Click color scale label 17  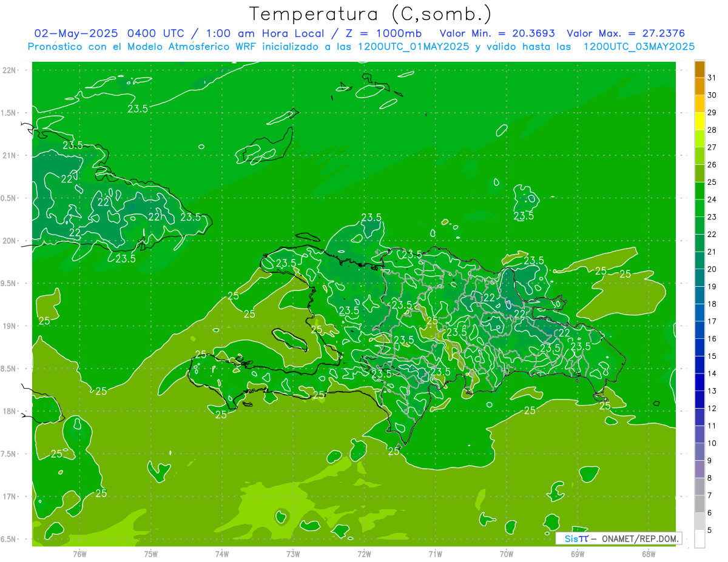712,321
